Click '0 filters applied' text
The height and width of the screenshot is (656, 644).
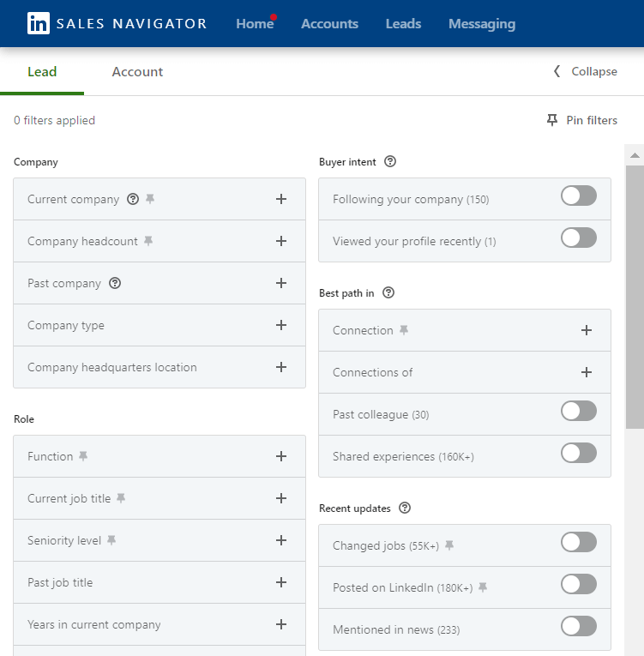[54, 121]
